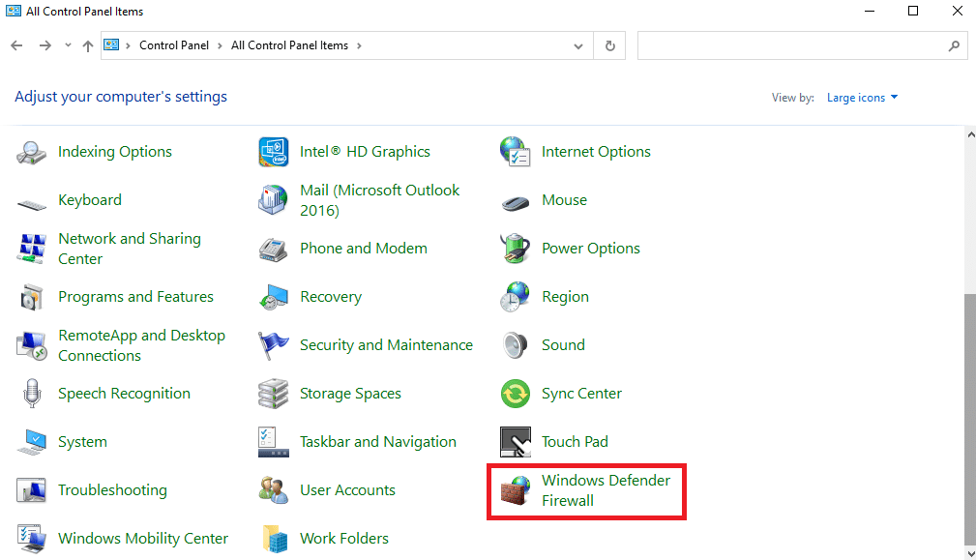Expand chevron after All Control Panel Items

click(x=359, y=46)
